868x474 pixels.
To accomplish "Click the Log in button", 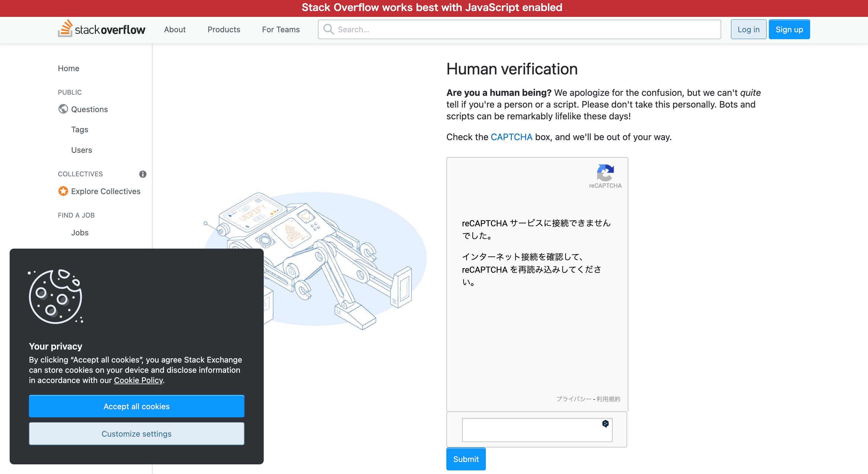I will tap(748, 29).
